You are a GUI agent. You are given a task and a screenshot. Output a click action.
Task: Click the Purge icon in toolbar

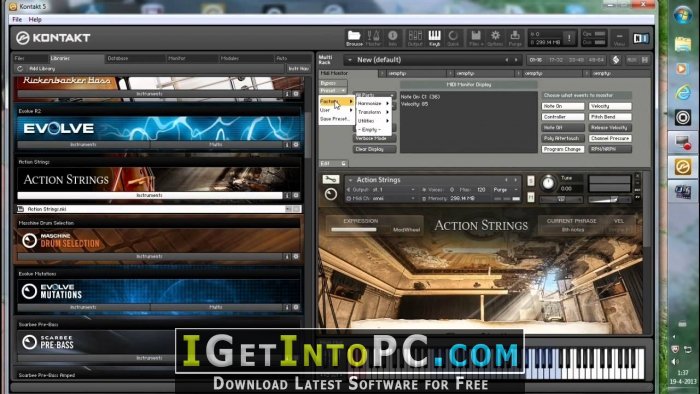click(515, 38)
